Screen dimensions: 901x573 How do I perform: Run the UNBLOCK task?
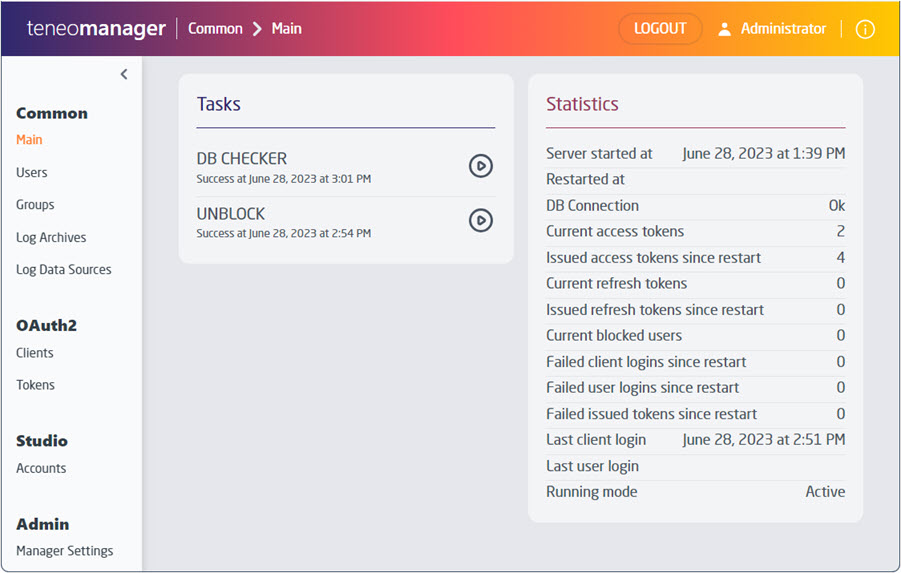point(480,220)
